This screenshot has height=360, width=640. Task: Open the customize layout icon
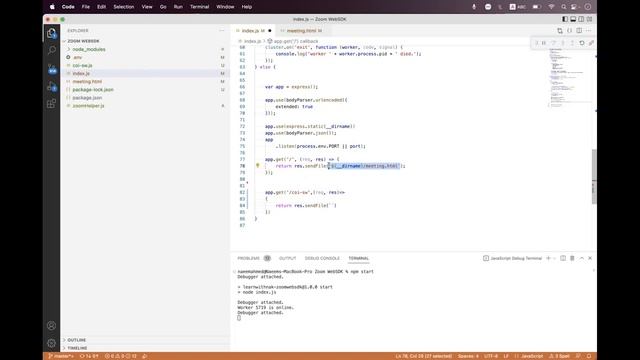tap(589, 19)
